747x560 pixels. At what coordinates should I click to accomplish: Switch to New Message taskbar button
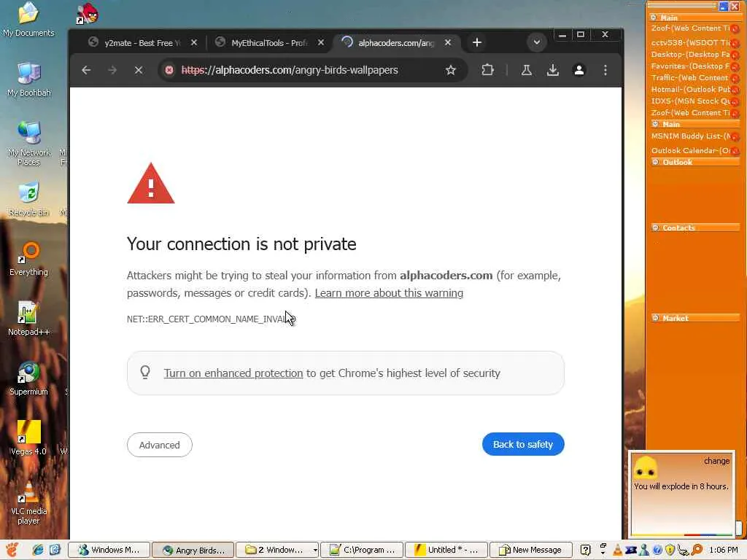point(531,550)
